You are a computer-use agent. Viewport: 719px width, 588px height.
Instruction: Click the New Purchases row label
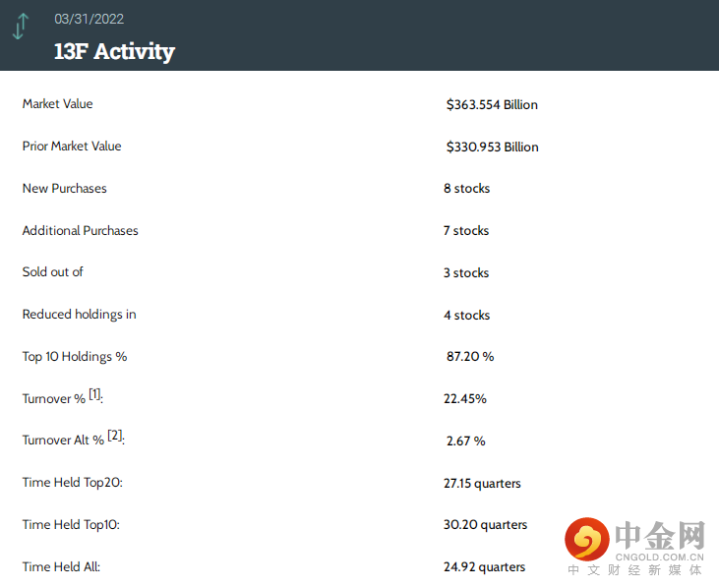tap(65, 189)
